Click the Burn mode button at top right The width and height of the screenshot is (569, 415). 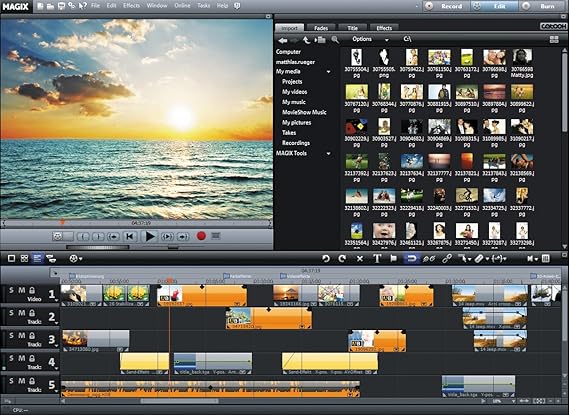(x=543, y=6)
